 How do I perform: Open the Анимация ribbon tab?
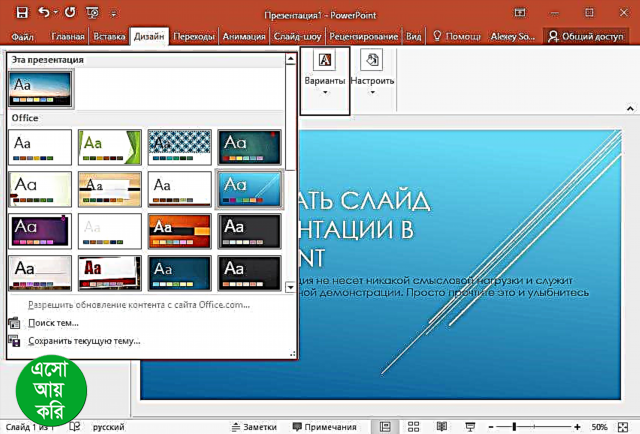click(241, 35)
